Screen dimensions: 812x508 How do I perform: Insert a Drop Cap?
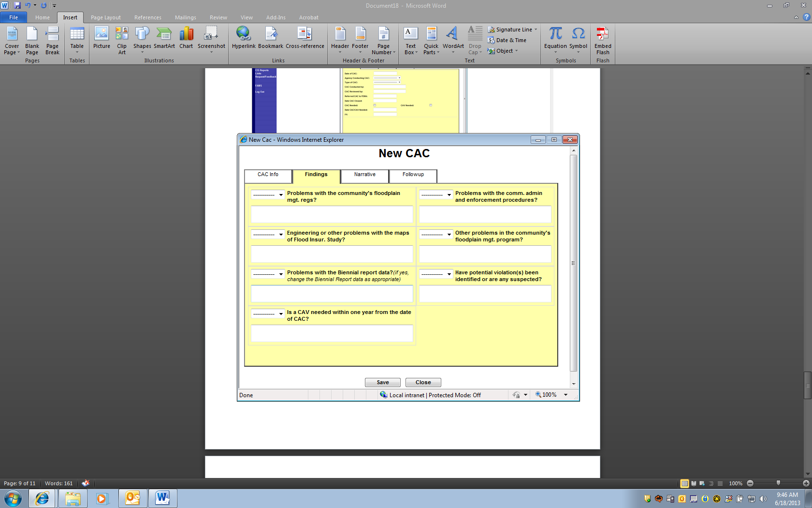tap(475, 41)
